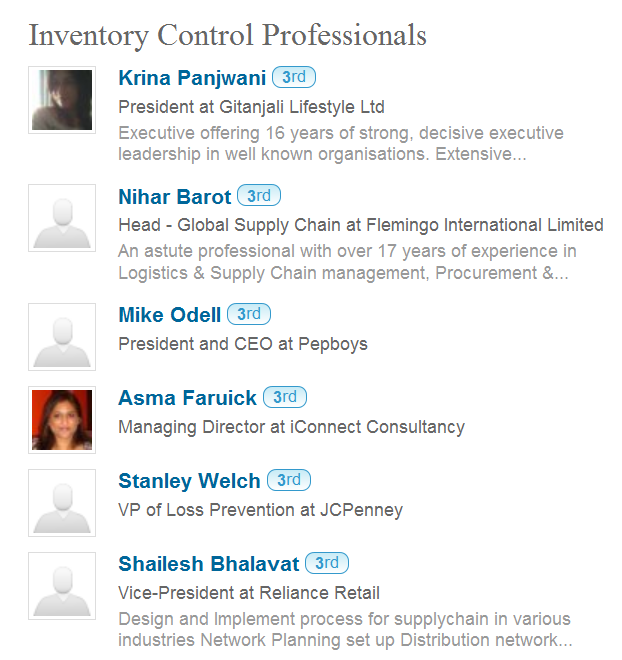The image size is (622, 660).
Task: Open Shailesh Bhalavat's placeholder avatar
Action: point(62,586)
